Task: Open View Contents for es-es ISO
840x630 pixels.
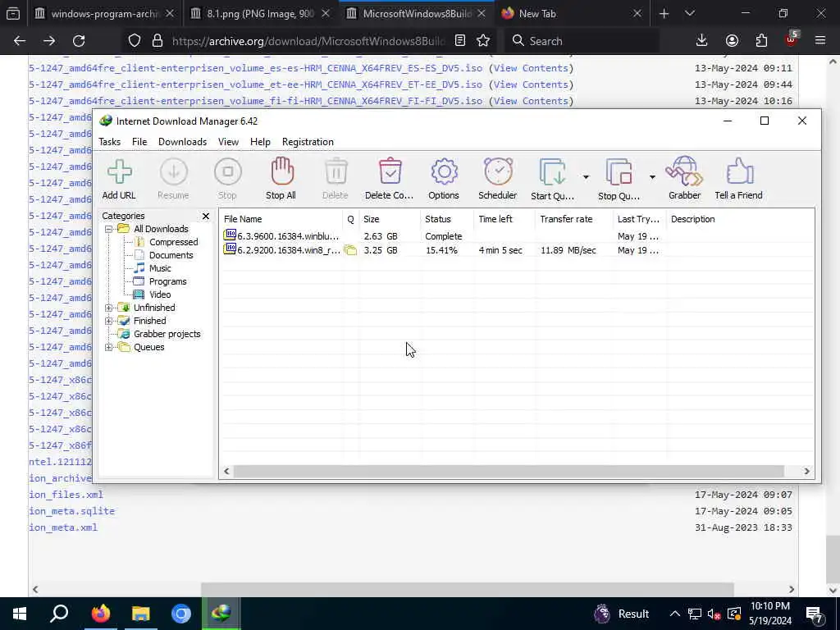Action: click(x=531, y=68)
